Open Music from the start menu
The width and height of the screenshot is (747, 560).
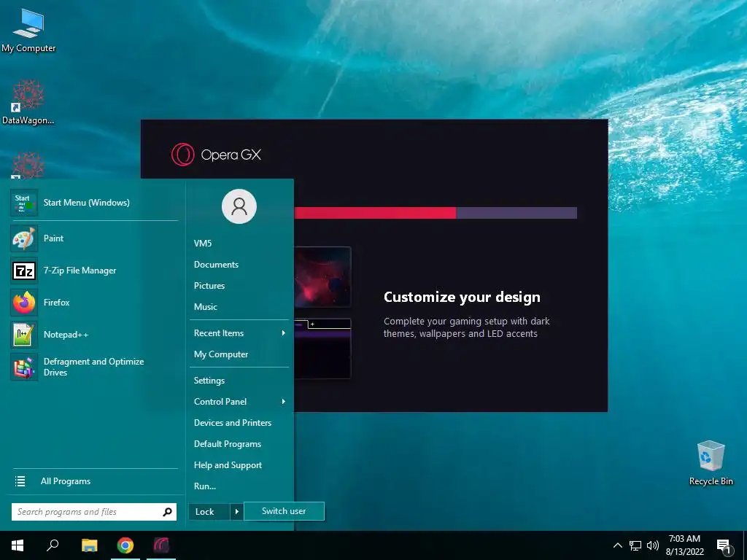point(239,307)
